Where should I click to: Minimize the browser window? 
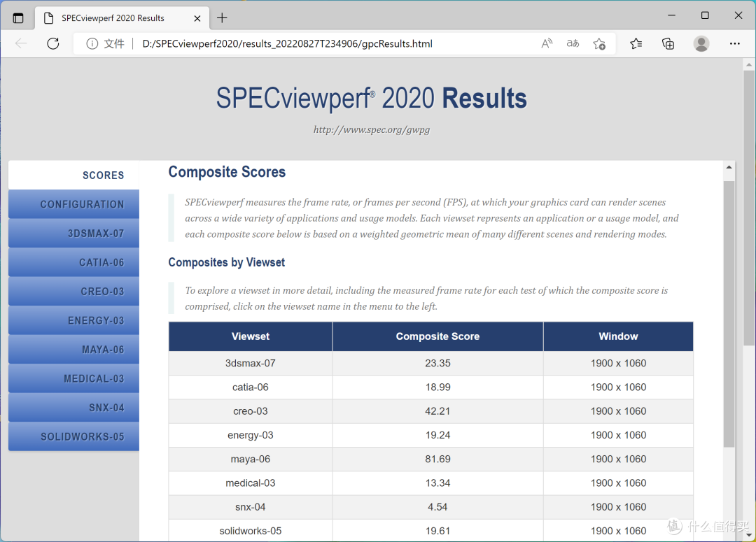671,15
